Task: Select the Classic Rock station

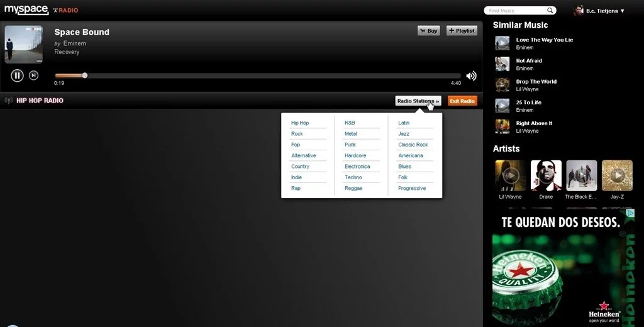Action: pyautogui.click(x=413, y=145)
